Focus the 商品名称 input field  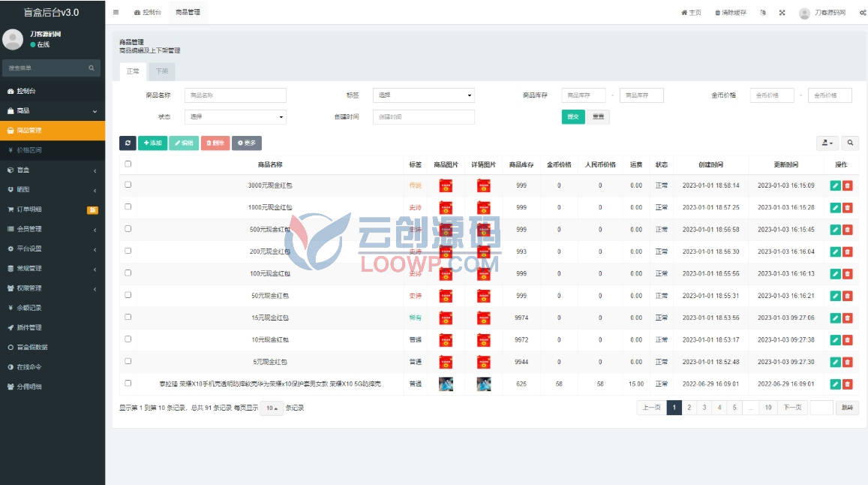pyautogui.click(x=236, y=95)
